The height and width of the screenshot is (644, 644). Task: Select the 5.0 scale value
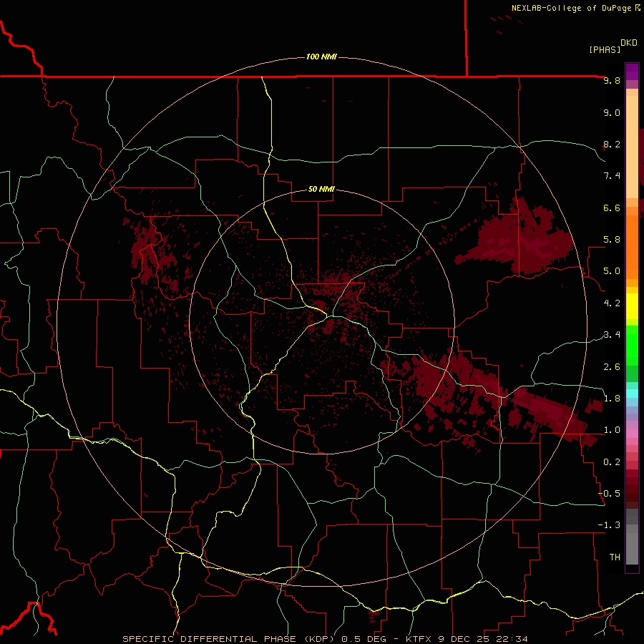point(612,271)
